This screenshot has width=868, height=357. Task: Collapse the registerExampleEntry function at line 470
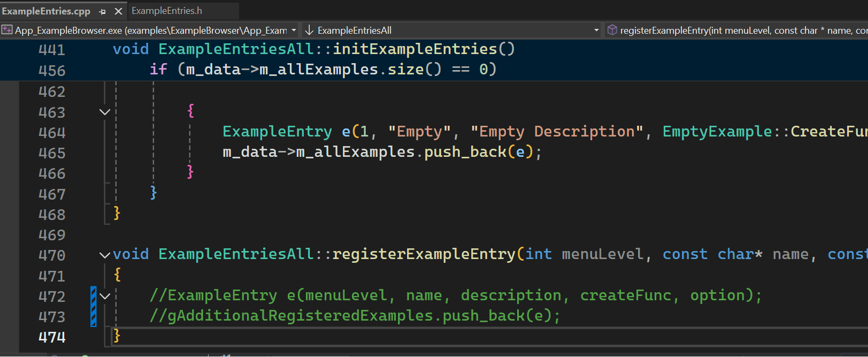coord(105,255)
